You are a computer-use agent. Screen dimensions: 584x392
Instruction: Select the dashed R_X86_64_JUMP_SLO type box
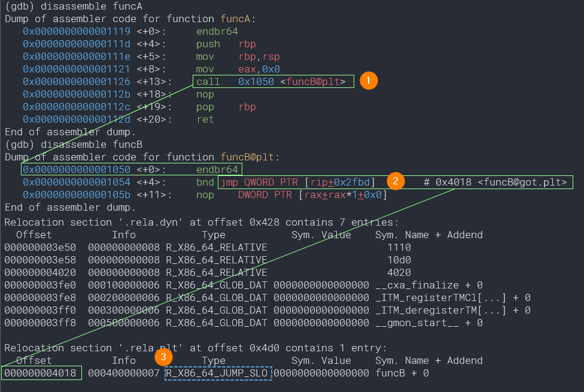click(218, 373)
